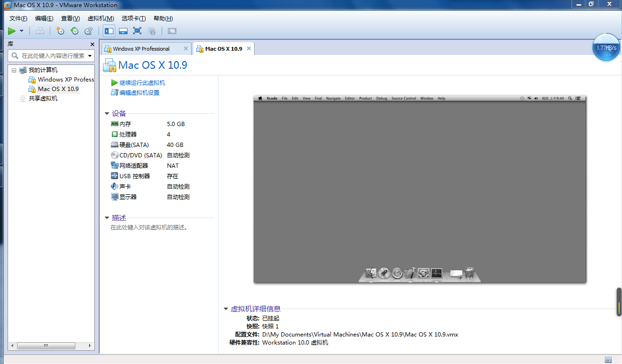Switch to the Windows XP Professional tab
The width and height of the screenshot is (622, 364).
[141, 49]
